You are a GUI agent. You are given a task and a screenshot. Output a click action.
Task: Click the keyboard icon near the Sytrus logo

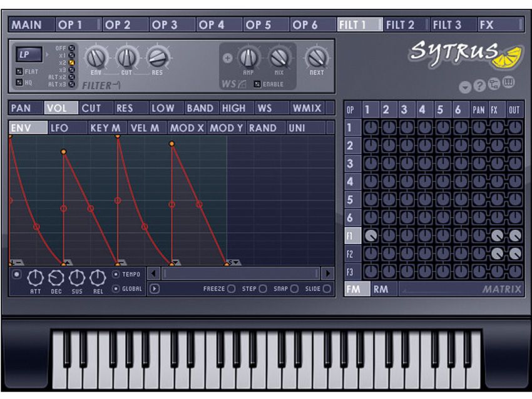pos(509,84)
